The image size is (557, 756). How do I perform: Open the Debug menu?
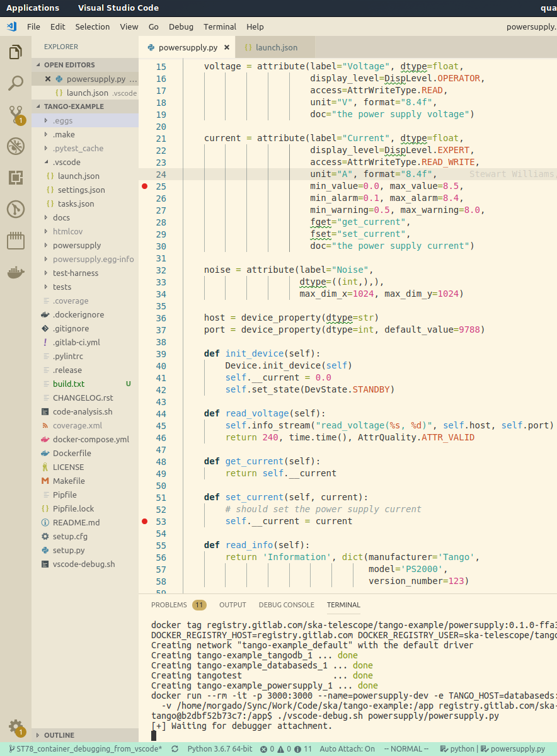tap(181, 26)
